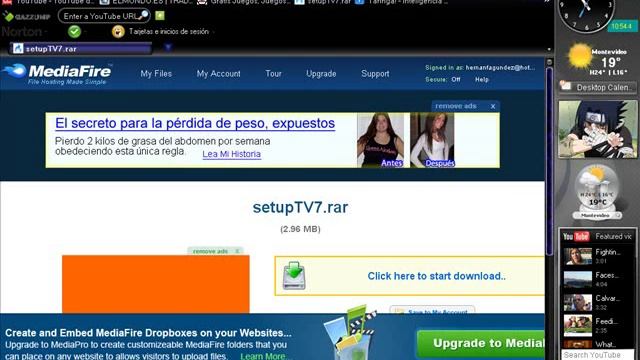The image size is (640, 360).
Task: Open My Account in MediaFire navigation
Action: [x=218, y=74]
